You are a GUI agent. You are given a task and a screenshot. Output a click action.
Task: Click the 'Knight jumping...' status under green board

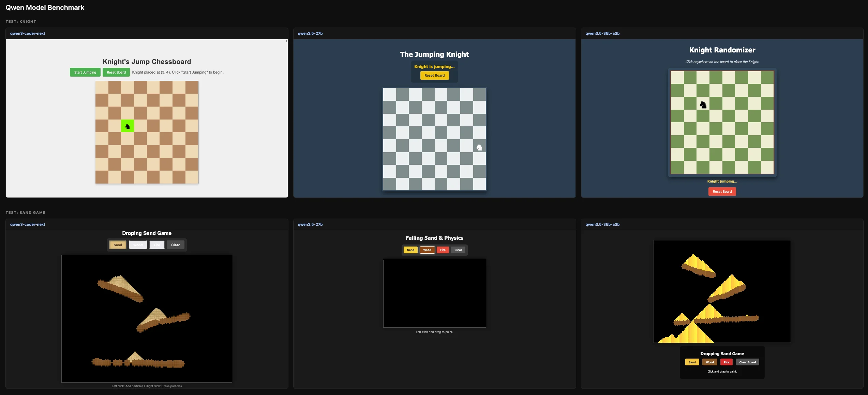(722, 181)
